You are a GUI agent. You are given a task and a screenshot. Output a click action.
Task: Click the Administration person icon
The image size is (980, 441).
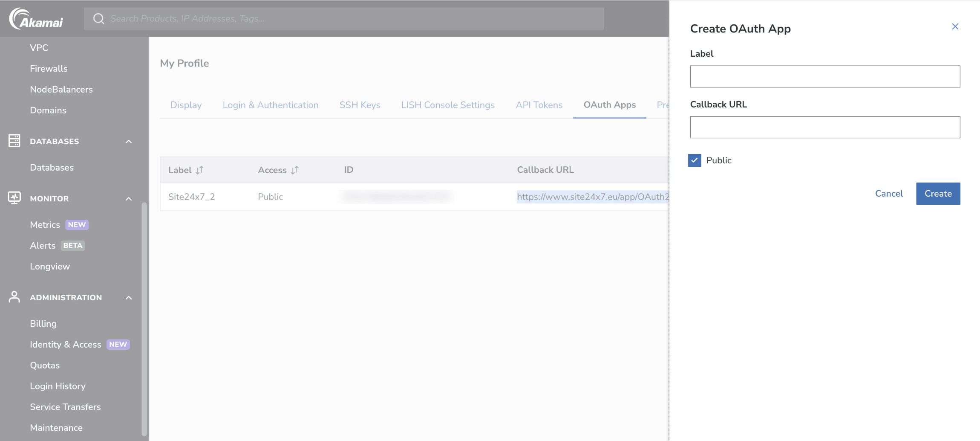(x=14, y=297)
